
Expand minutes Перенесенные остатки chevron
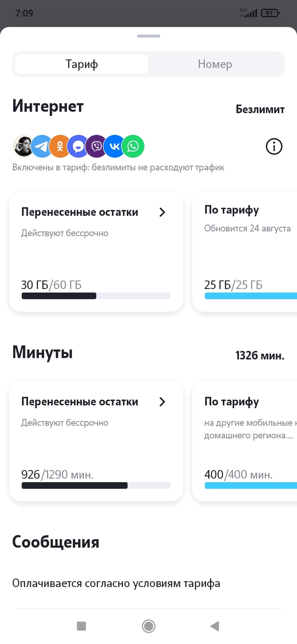pos(162,402)
